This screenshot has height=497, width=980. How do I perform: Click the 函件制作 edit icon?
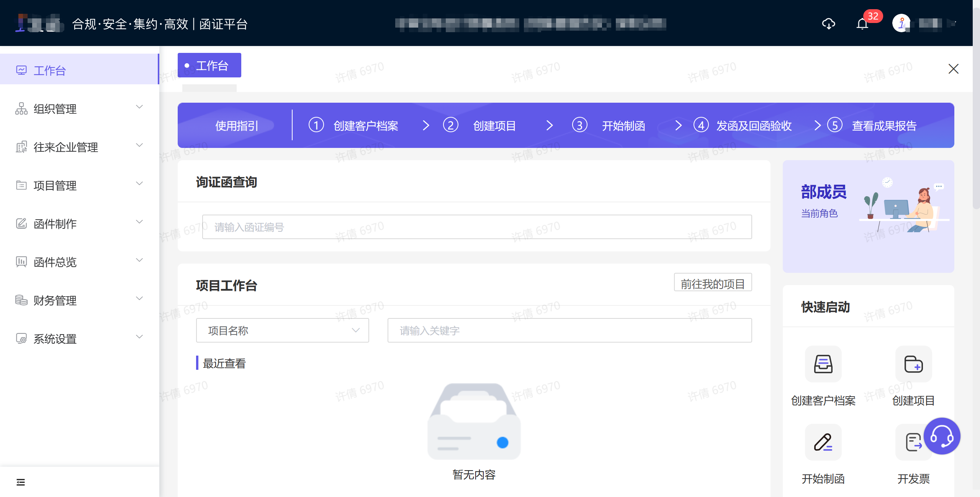coord(21,223)
